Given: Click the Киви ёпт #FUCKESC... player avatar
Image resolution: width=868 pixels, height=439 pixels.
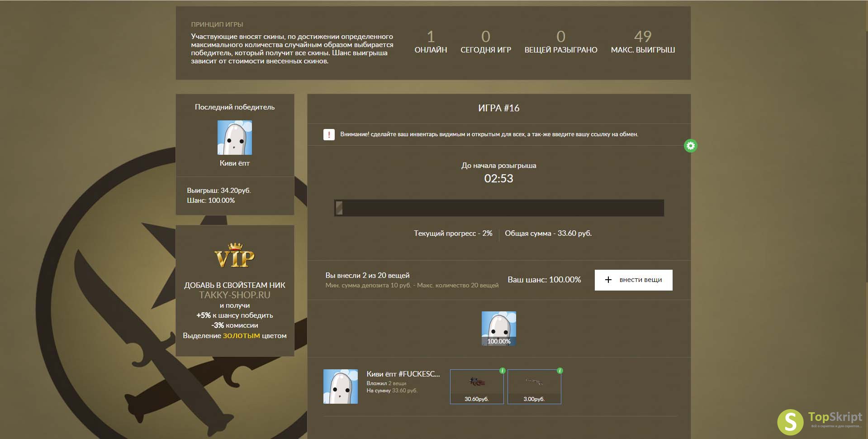Looking at the screenshot, I should coord(341,387).
